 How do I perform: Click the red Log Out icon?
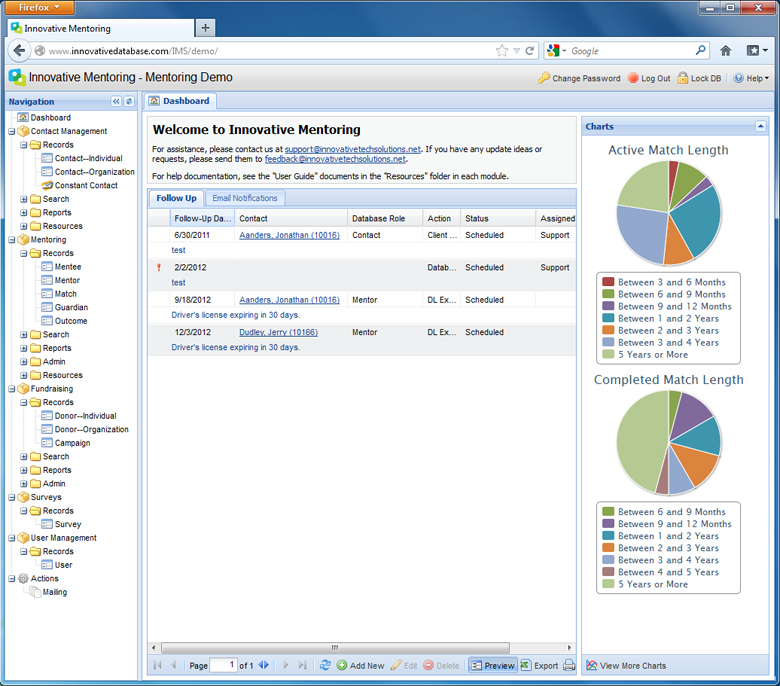click(x=633, y=78)
